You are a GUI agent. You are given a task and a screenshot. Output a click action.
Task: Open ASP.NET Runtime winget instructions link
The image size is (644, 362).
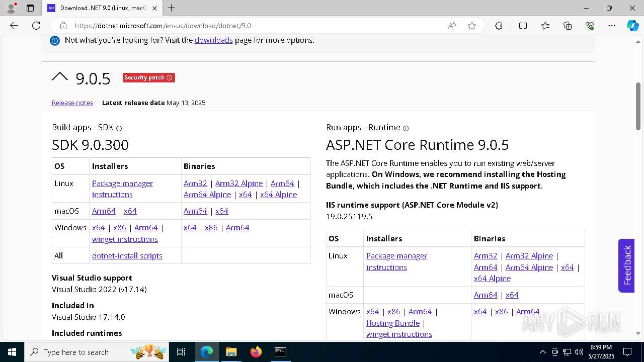point(399,334)
